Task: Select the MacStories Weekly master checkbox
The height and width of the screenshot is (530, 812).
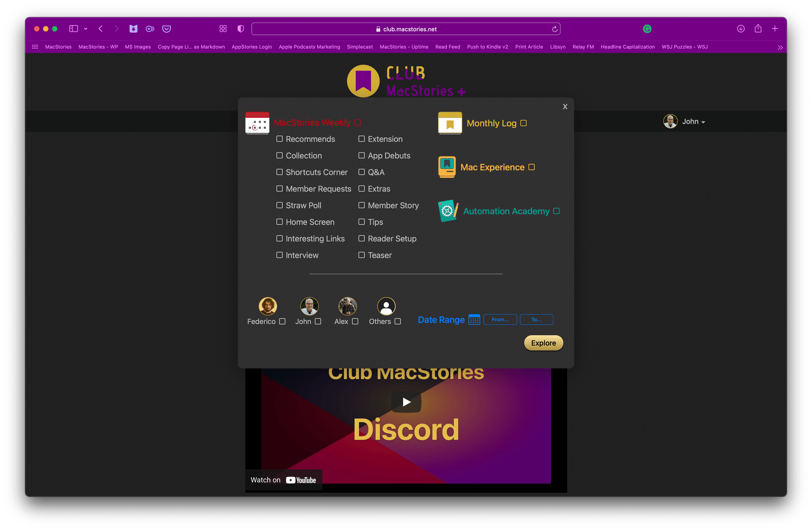Action: point(358,123)
